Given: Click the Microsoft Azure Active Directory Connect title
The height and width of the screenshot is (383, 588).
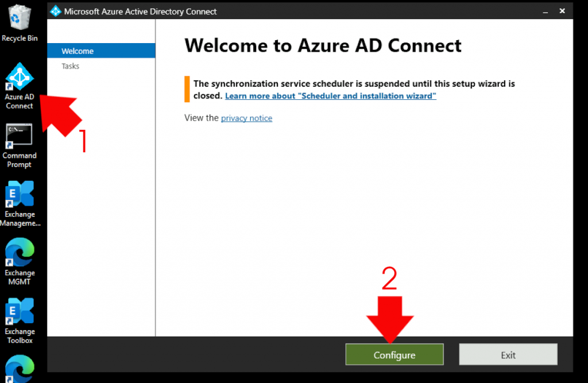Looking at the screenshot, I should point(142,11).
